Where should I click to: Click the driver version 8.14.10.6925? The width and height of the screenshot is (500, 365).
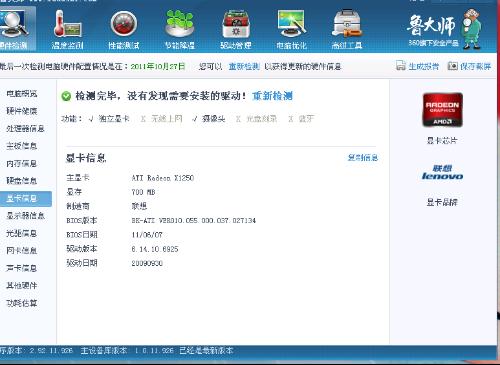click(155, 249)
